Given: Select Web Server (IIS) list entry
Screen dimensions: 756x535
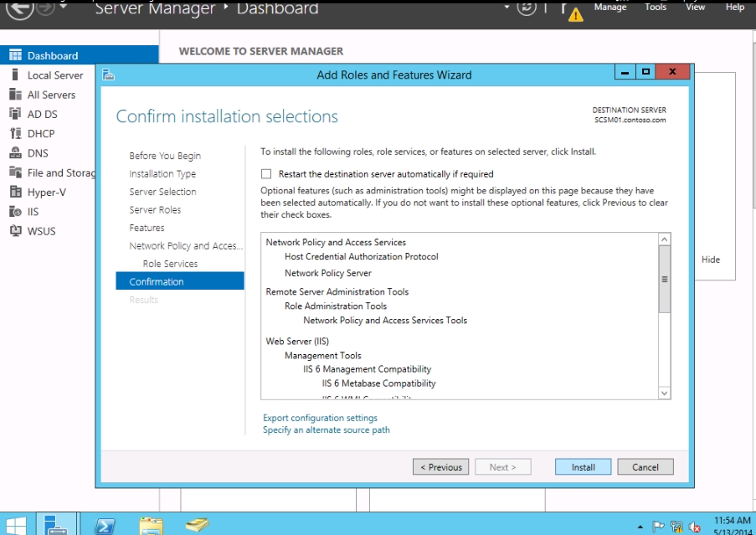Looking at the screenshot, I should pyautogui.click(x=297, y=342).
